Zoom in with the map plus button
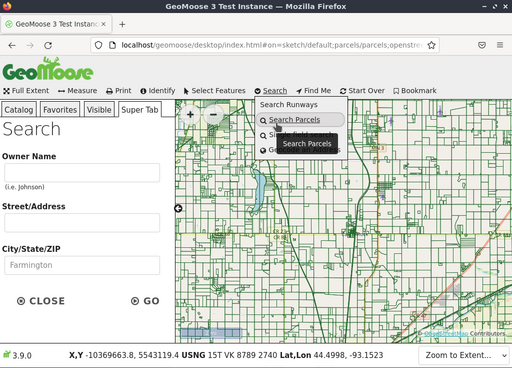The height and width of the screenshot is (368, 512). [x=190, y=115]
